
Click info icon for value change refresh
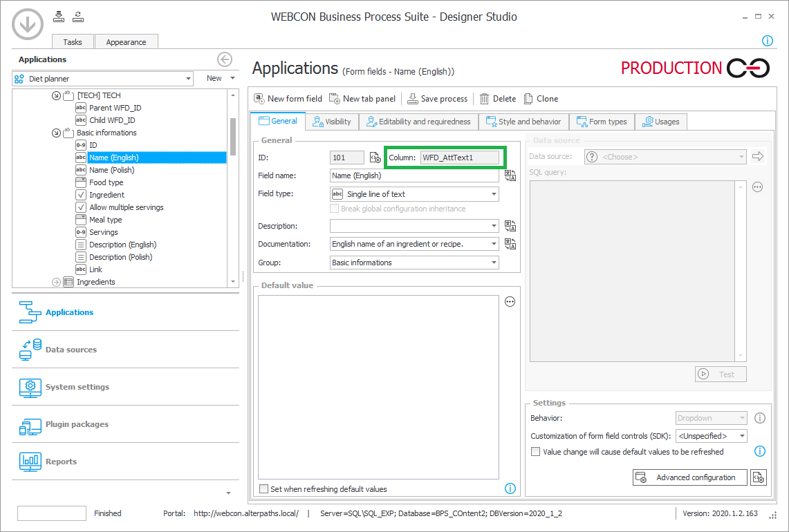[x=760, y=451]
